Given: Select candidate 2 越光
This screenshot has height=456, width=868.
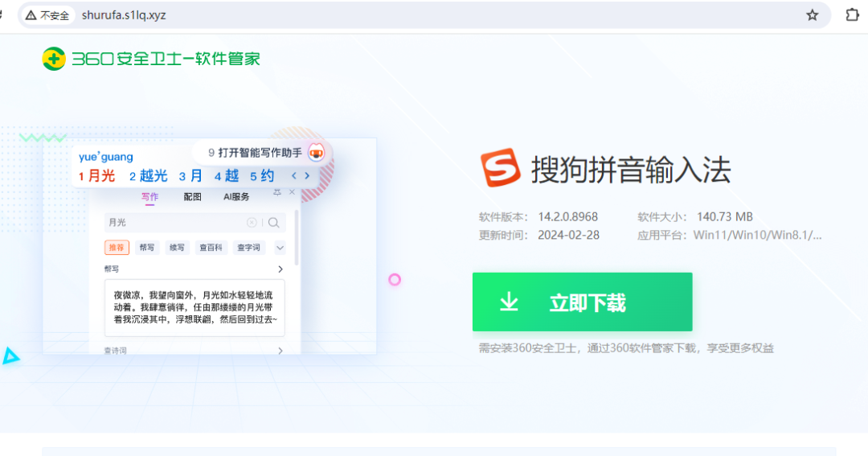Looking at the screenshot, I should pyautogui.click(x=149, y=176).
